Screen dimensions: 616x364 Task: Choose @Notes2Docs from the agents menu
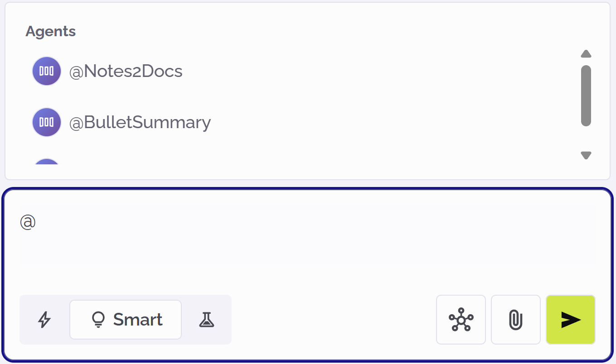126,71
